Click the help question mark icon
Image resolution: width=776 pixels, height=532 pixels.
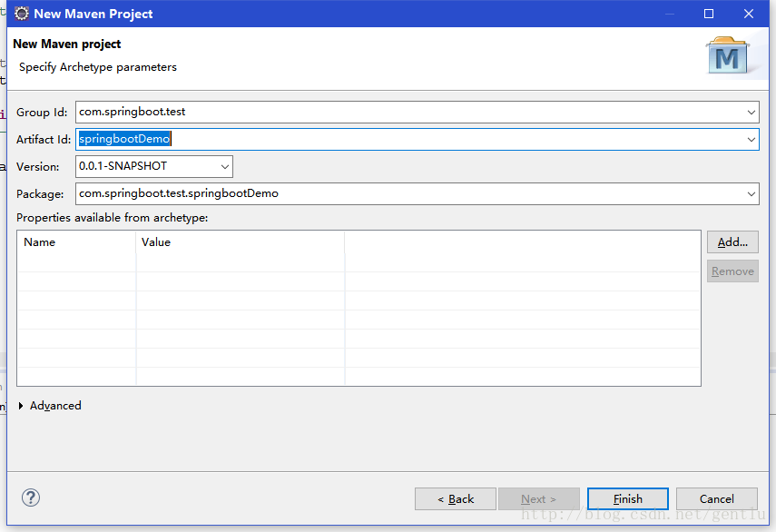click(31, 498)
